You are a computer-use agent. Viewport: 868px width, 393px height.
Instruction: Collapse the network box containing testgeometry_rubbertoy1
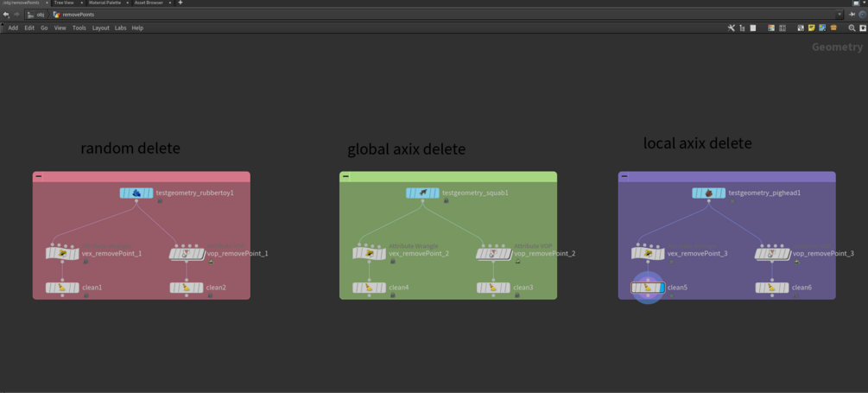point(39,176)
